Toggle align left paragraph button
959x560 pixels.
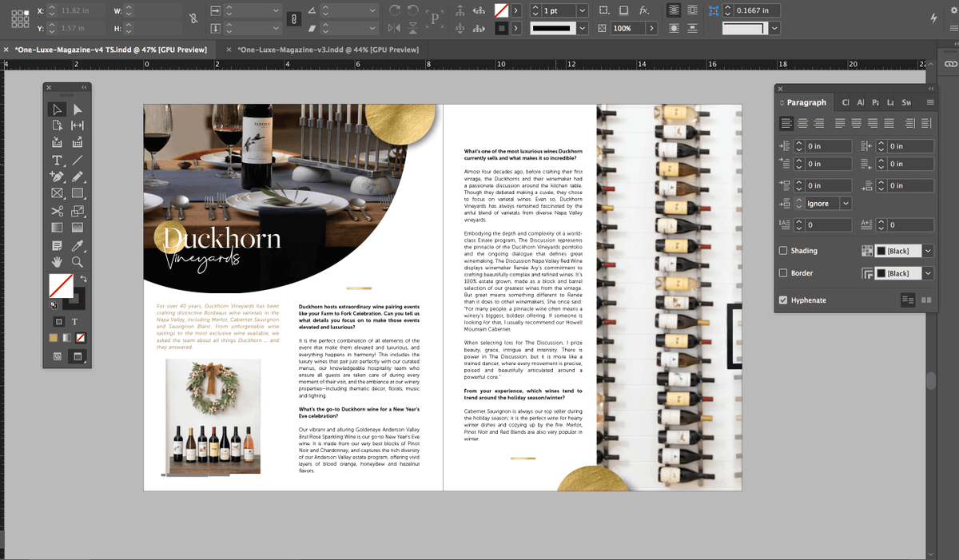click(x=786, y=123)
